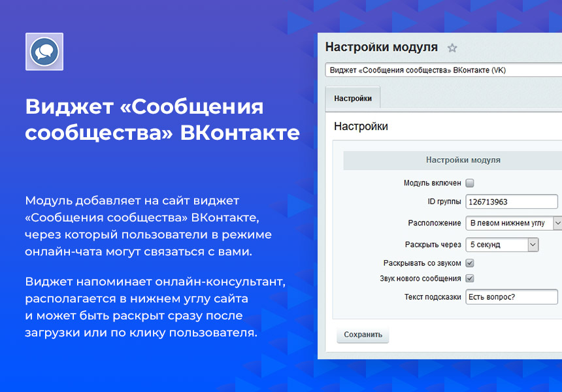Click the hint text field showing "Есть вопрос?"
The image size is (562, 392).
coord(512,297)
